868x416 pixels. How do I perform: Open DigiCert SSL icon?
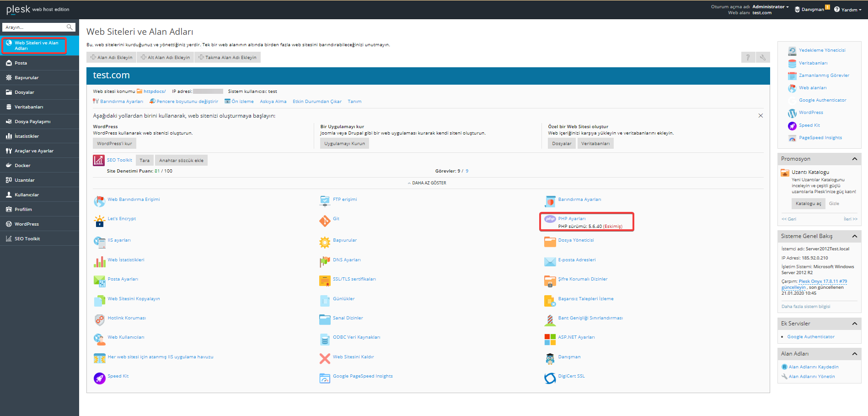tap(550, 378)
